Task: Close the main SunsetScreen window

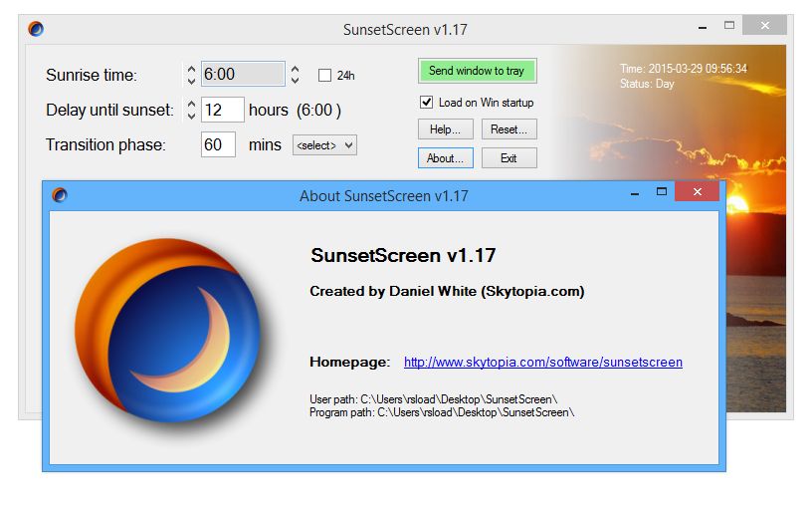Action: tap(764, 25)
